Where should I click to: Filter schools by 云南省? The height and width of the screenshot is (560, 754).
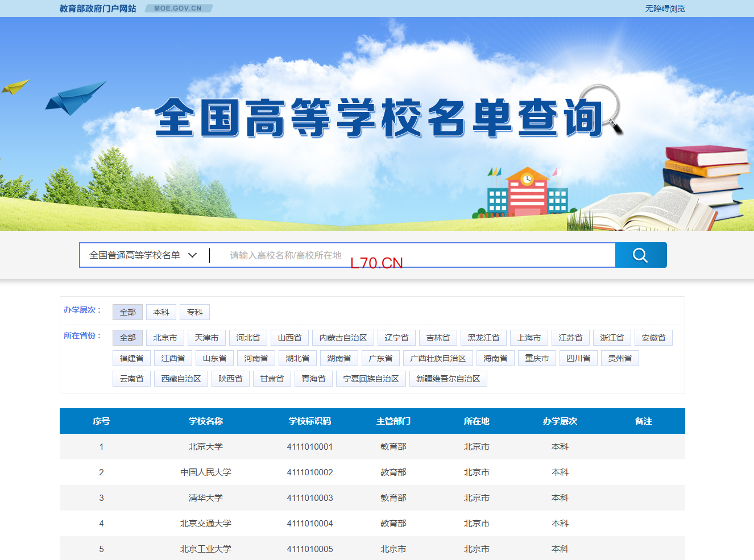click(x=131, y=379)
